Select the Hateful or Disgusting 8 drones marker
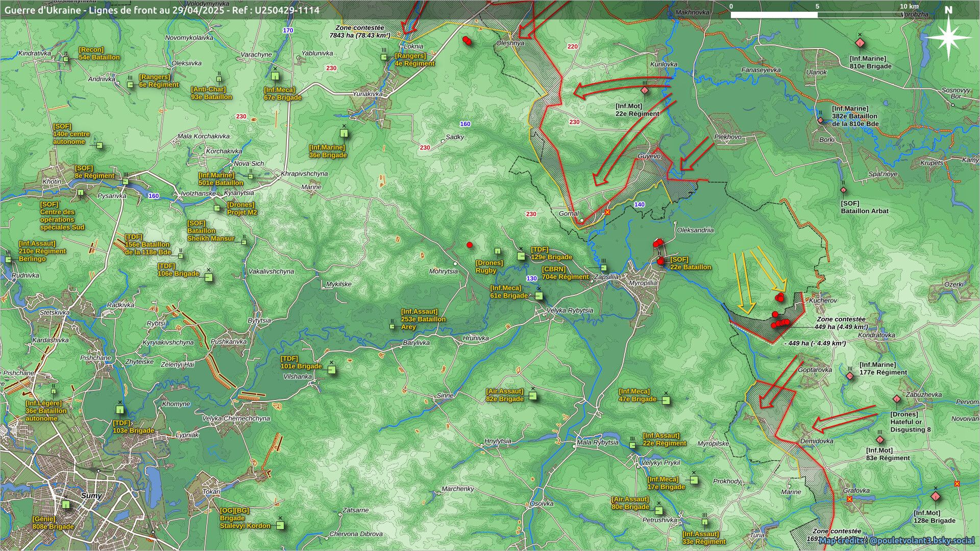 [x=897, y=399]
